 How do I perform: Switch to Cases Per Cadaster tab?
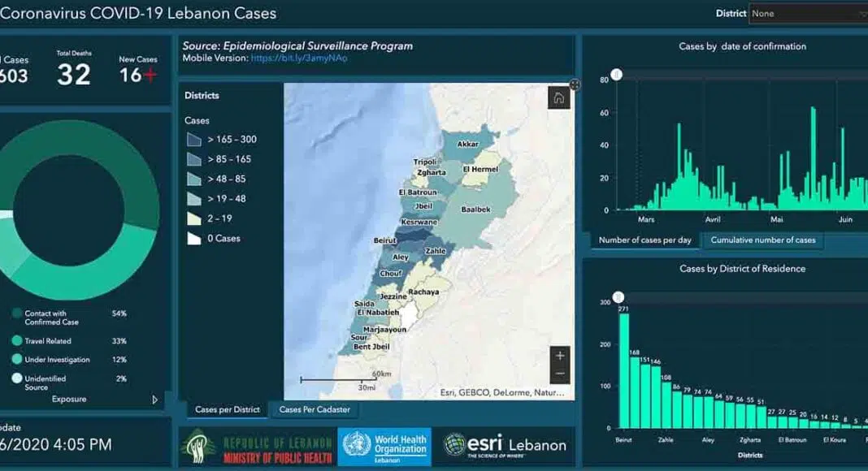click(314, 409)
